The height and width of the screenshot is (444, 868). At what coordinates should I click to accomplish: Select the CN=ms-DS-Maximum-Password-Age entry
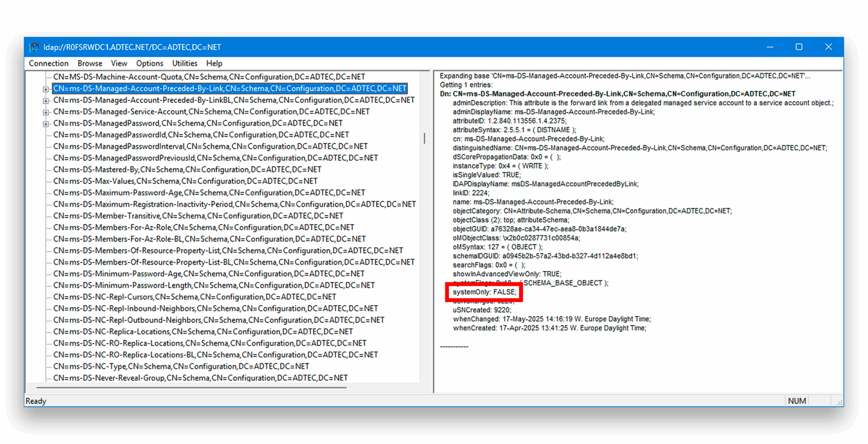209,192
